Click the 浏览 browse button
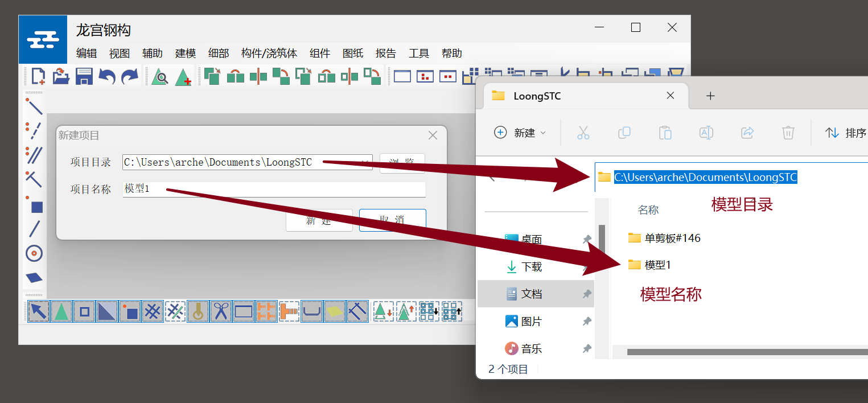Viewport: 868px width, 403px height. pos(402,162)
